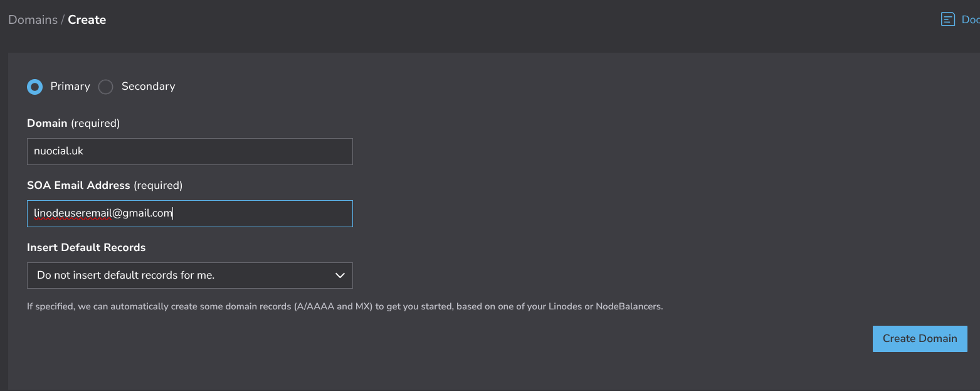Click the dropdown chevron arrow
The width and height of the screenshot is (980, 391).
(x=340, y=276)
